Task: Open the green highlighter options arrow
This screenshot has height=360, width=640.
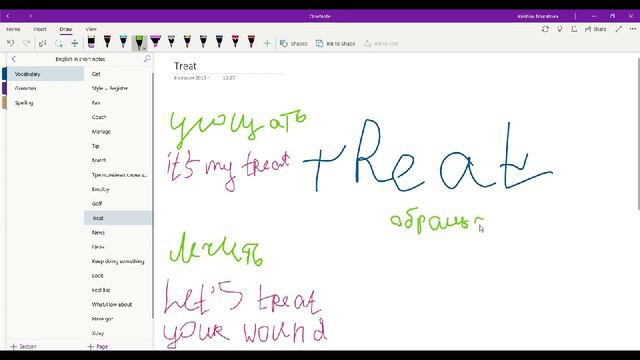Action: pyautogui.click(x=144, y=48)
